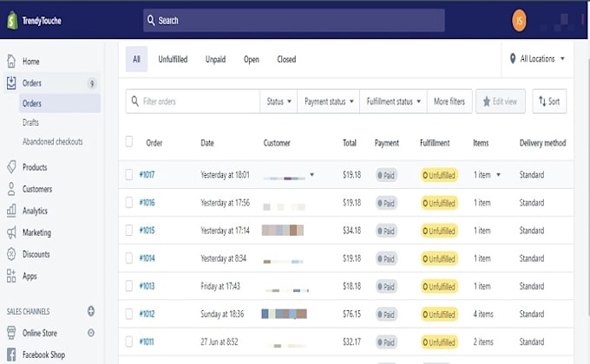Viewport: 590px width, 364px height.
Task: Click the $76.15 total on order #1012
Action: click(351, 314)
